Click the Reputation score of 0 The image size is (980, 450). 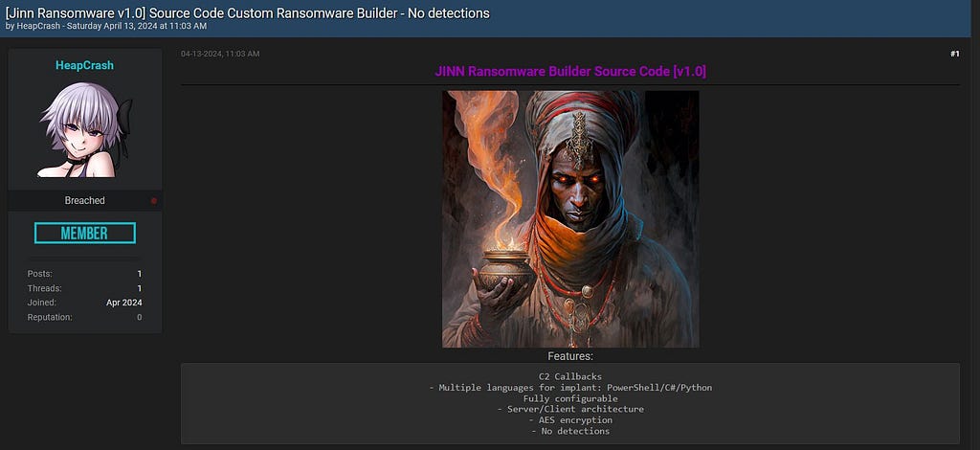click(x=140, y=318)
